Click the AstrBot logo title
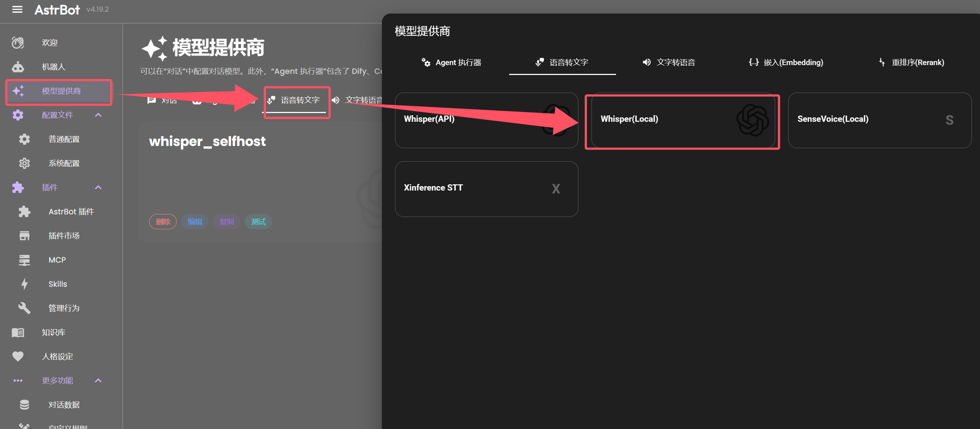The height and width of the screenshot is (429, 980). click(57, 10)
